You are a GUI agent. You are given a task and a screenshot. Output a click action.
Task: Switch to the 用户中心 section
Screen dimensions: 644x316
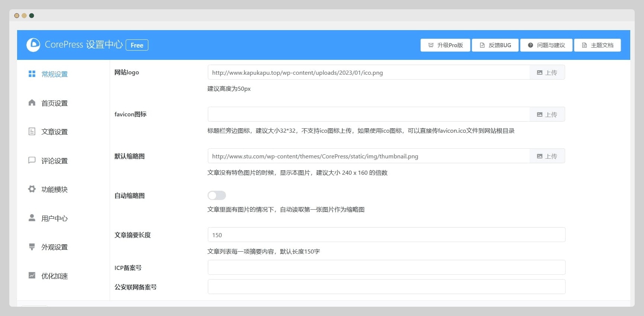point(54,219)
